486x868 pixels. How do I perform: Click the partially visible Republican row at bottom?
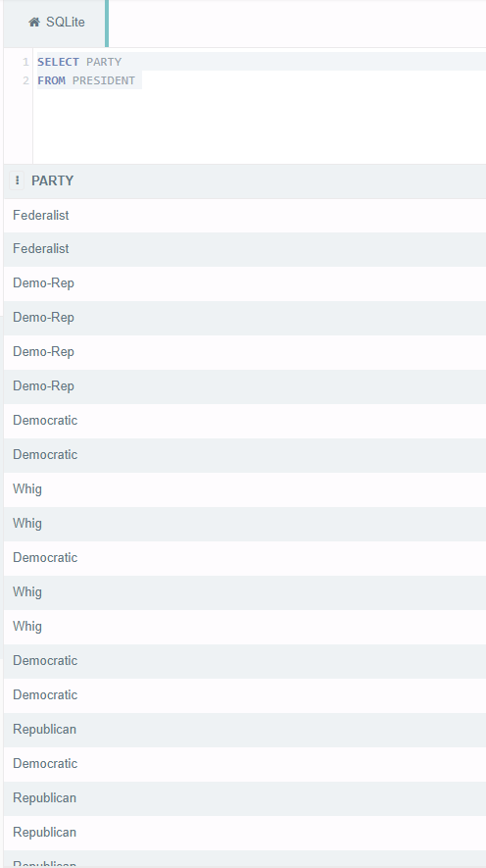click(x=245, y=858)
